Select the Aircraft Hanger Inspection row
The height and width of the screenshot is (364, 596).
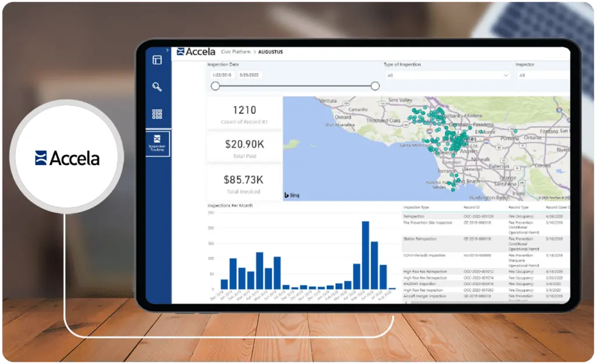(x=486, y=296)
